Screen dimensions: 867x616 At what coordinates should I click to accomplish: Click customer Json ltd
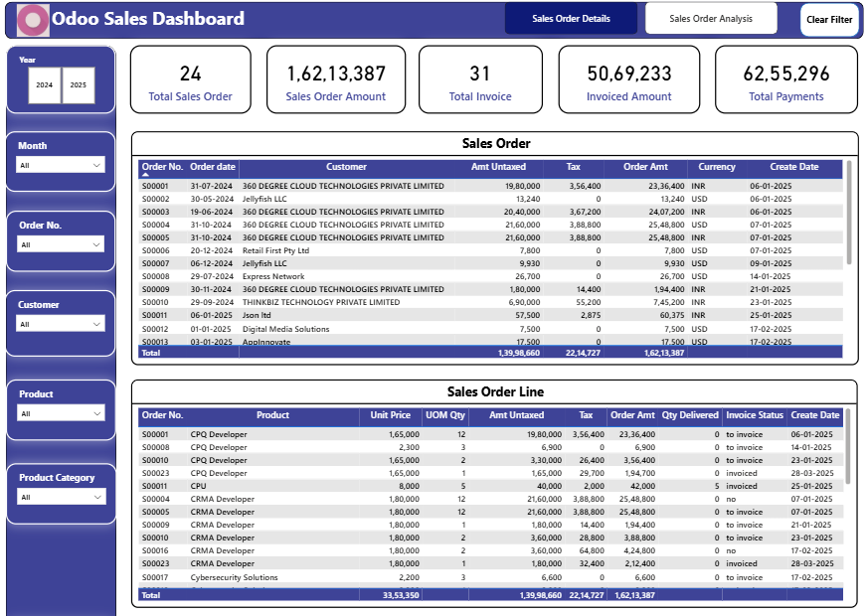pyautogui.click(x=257, y=315)
